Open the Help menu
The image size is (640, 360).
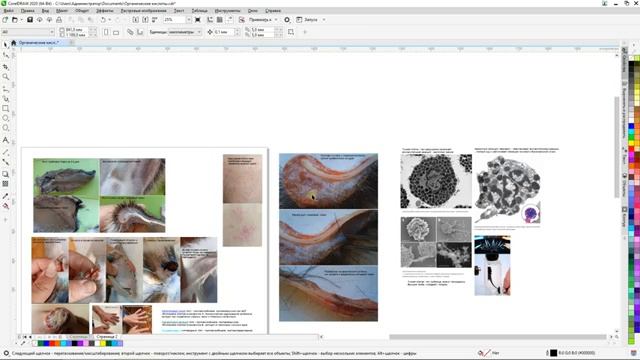click(x=273, y=11)
